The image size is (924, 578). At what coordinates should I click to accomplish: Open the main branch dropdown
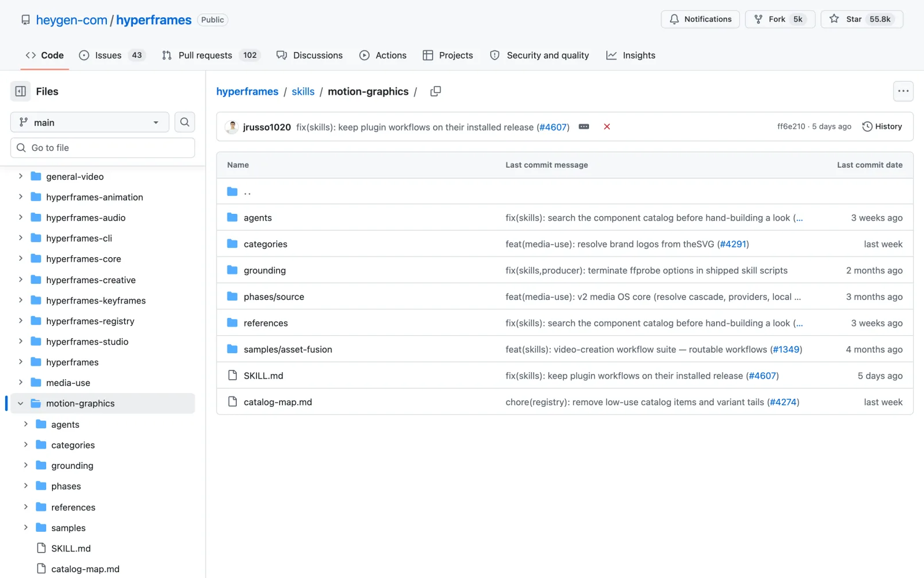pos(90,122)
